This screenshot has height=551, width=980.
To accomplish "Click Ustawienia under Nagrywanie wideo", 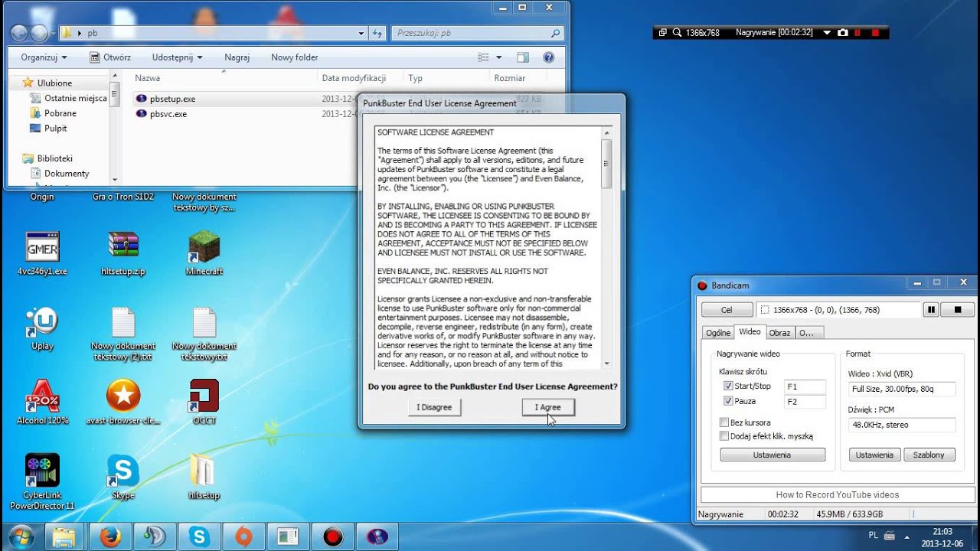I will pos(773,455).
